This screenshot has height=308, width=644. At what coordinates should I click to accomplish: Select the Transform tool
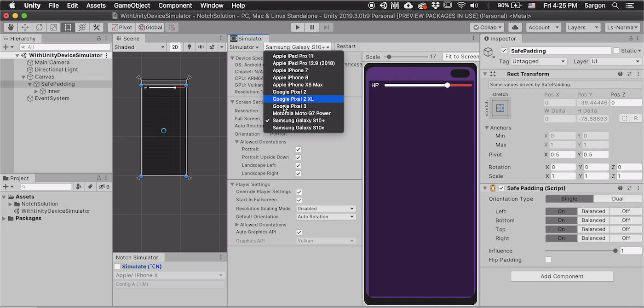coord(82,27)
